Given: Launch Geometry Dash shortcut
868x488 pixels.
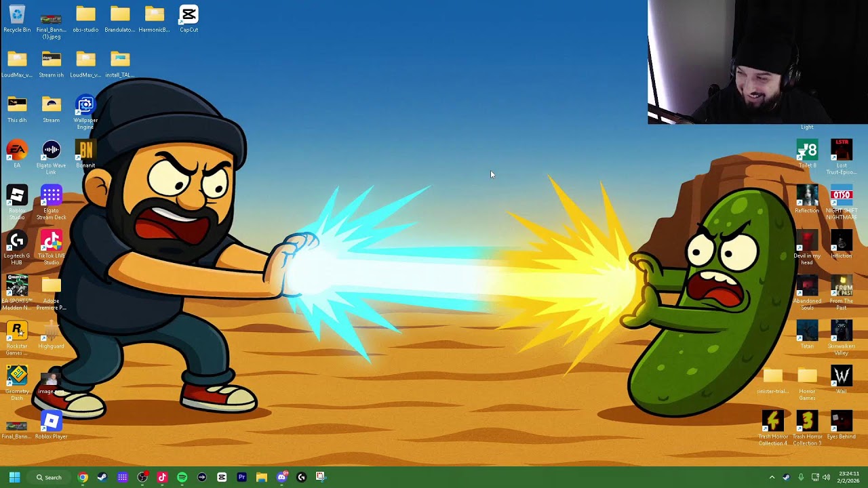Looking at the screenshot, I should click(17, 384).
